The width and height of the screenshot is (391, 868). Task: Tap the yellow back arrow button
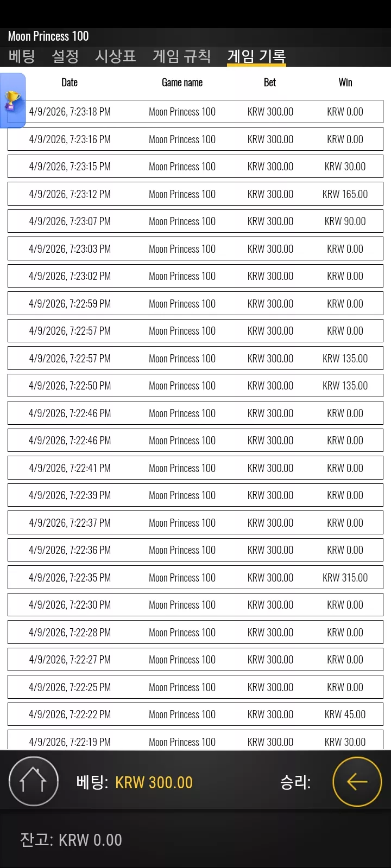click(357, 782)
